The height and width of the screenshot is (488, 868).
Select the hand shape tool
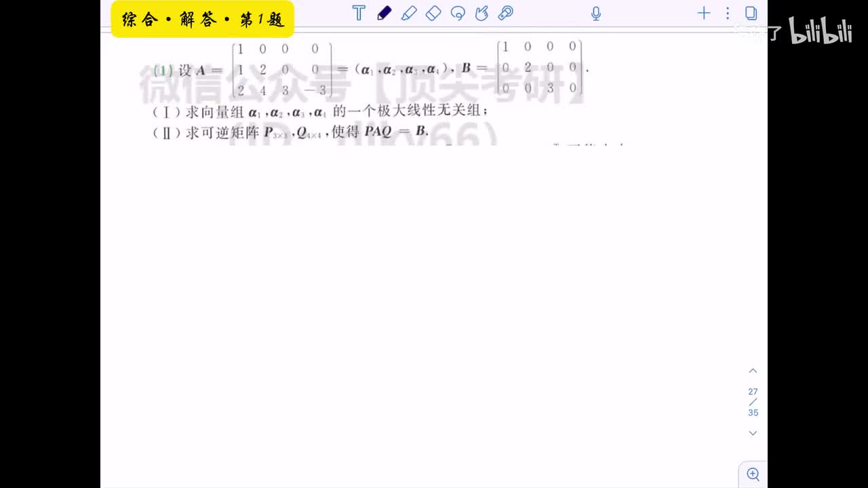point(481,13)
